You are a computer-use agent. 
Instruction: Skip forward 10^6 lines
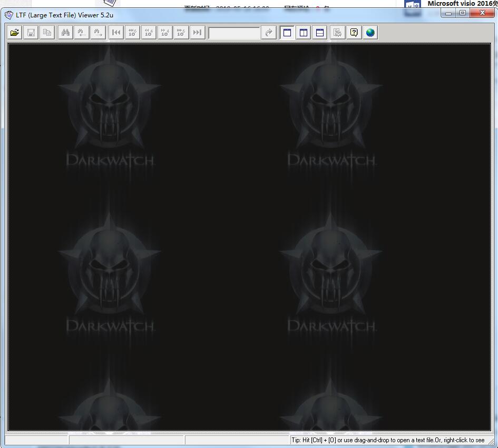pyautogui.click(x=181, y=33)
